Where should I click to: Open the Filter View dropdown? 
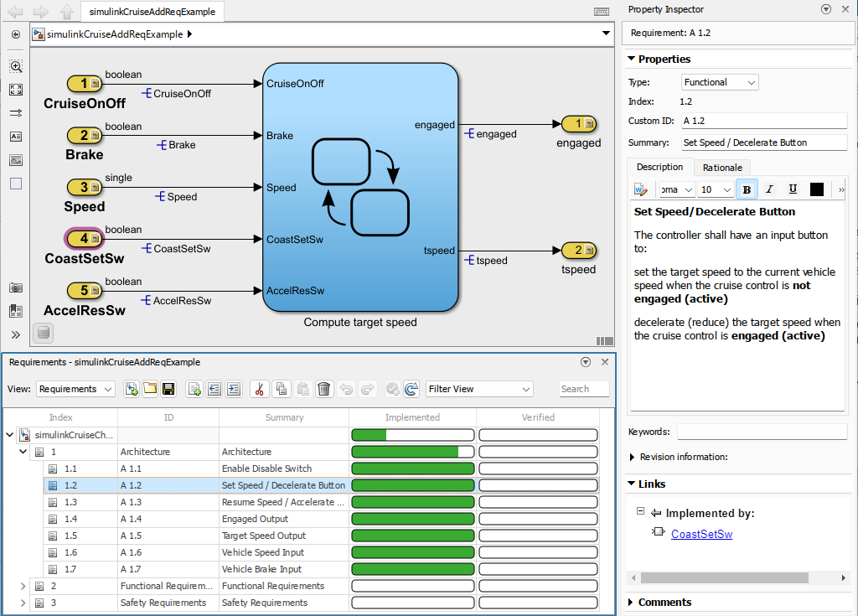pos(478,389)
